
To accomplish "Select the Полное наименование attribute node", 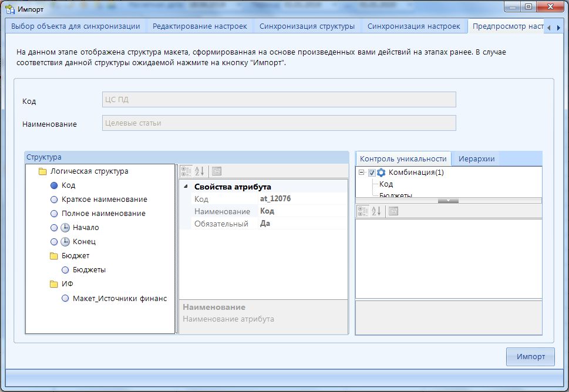I will click(103, 214).
